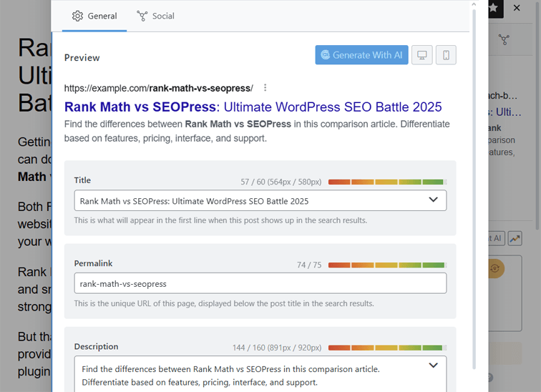Click Generate With AI button
This screenshot has height=392, width=541.
pyautogui.click(x=361, y=55)
